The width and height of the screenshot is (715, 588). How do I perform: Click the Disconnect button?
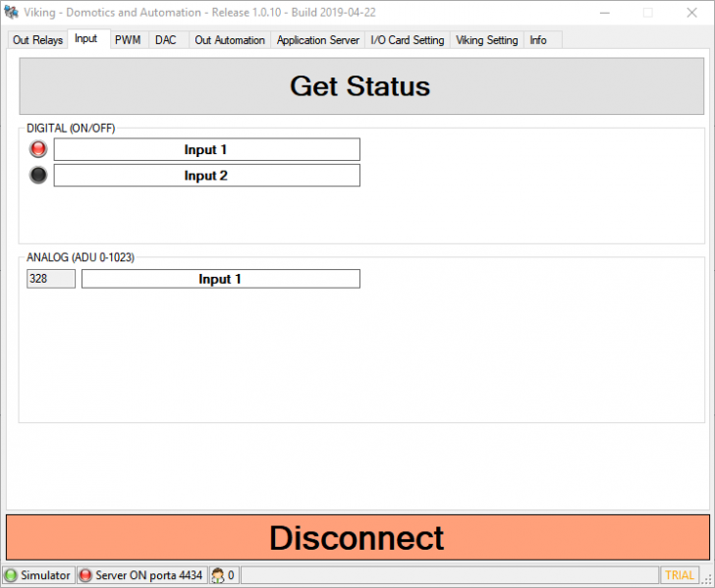[357, 537]
